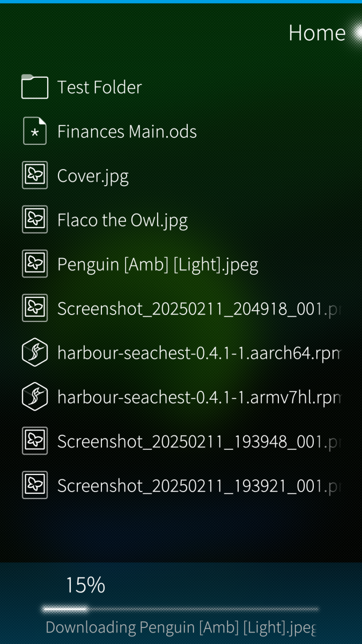Viewport: 362px width, 644px height.
Task: Select harbour-seachest-0.4.1-1.armv7hl.rpm file name
Action: 199,397
